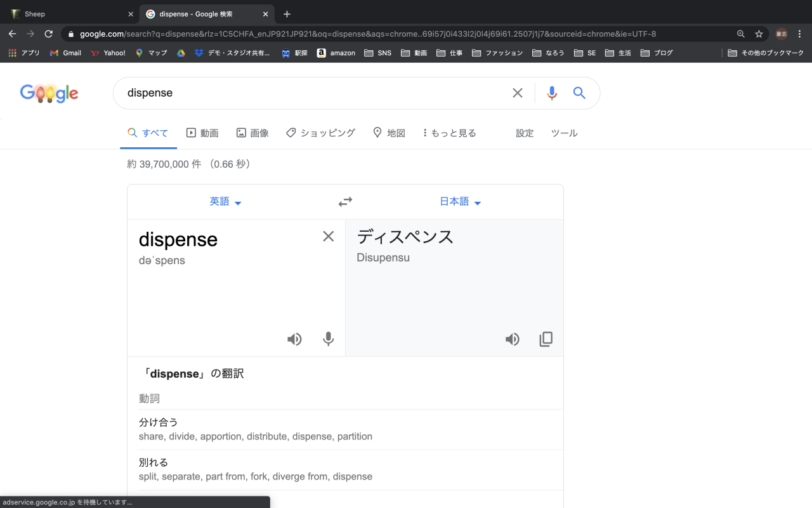Open もっと見る more options
The image size is (812, 508).
coord(449,133)
